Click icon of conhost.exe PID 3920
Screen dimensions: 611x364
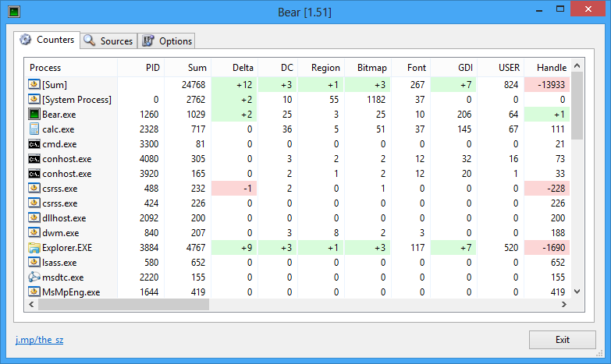pos(34,174)
